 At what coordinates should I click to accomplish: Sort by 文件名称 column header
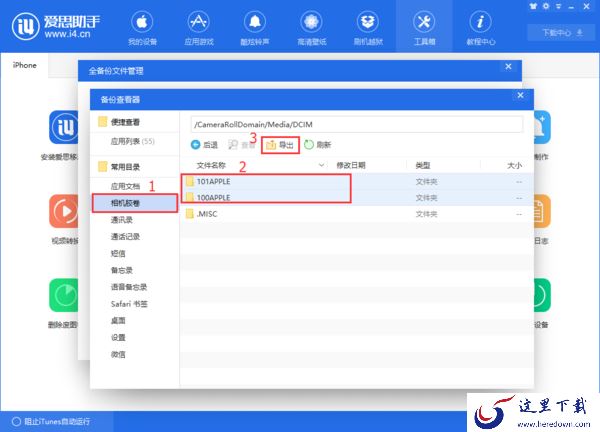211,165
